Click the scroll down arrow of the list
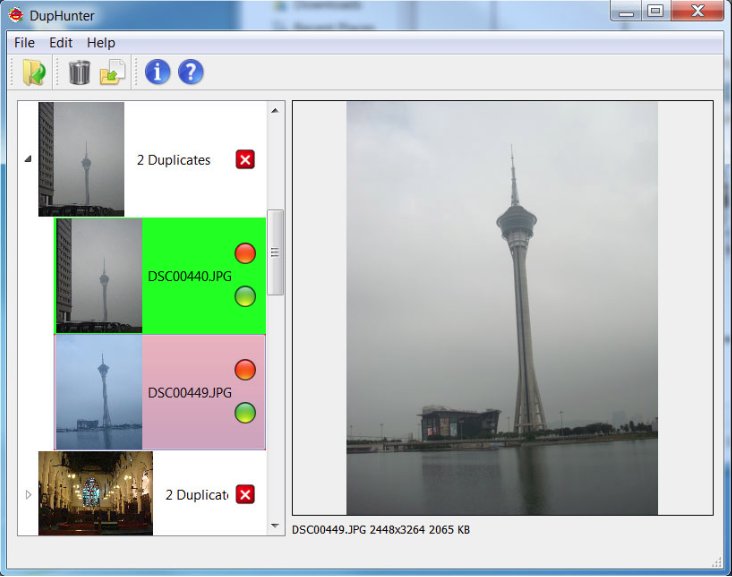The image size is (732, 577). point(275,526)
